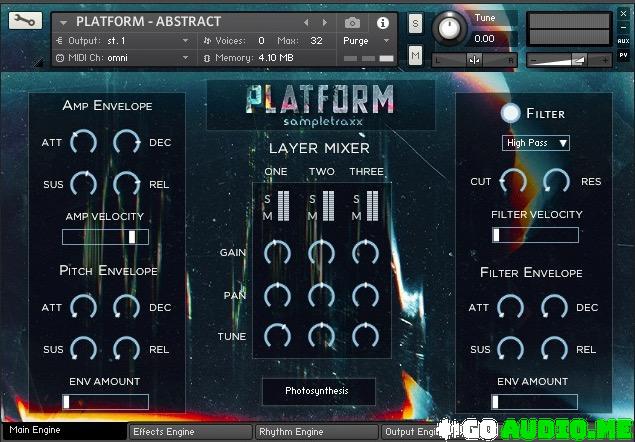Select the next instrument arrow

tap(324, 22)
